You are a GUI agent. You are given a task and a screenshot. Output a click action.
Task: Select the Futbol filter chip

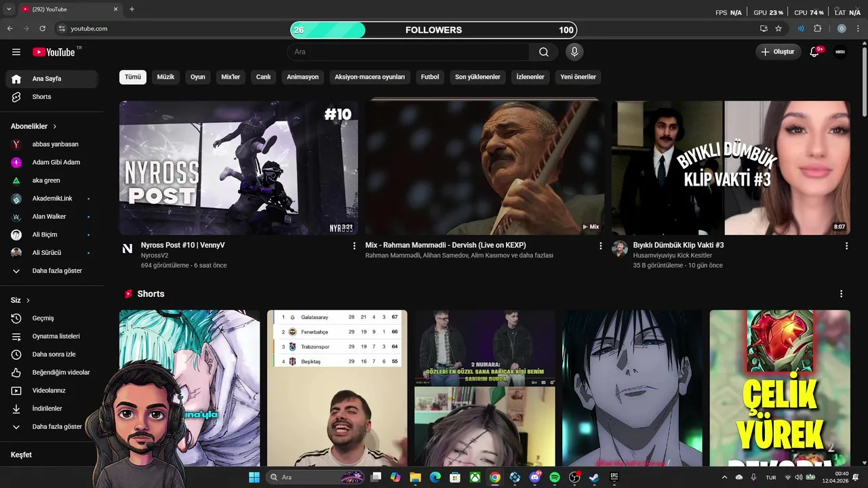pos(430,77)
